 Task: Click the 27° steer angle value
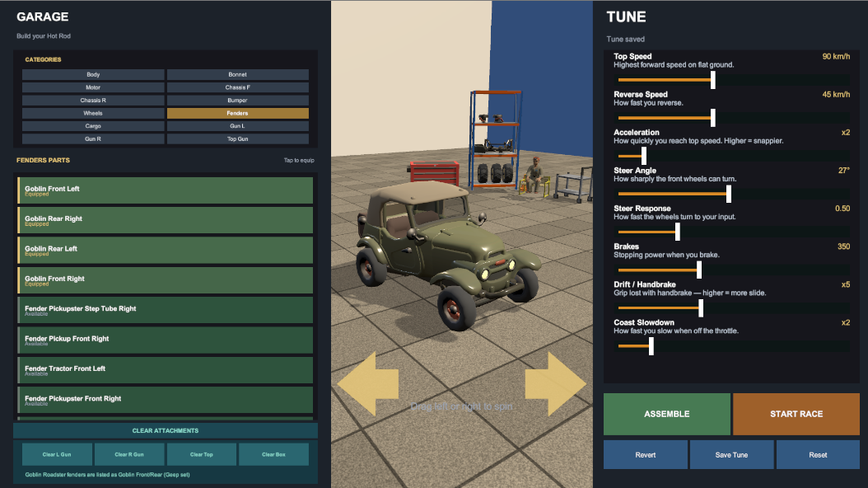(843, 171)
